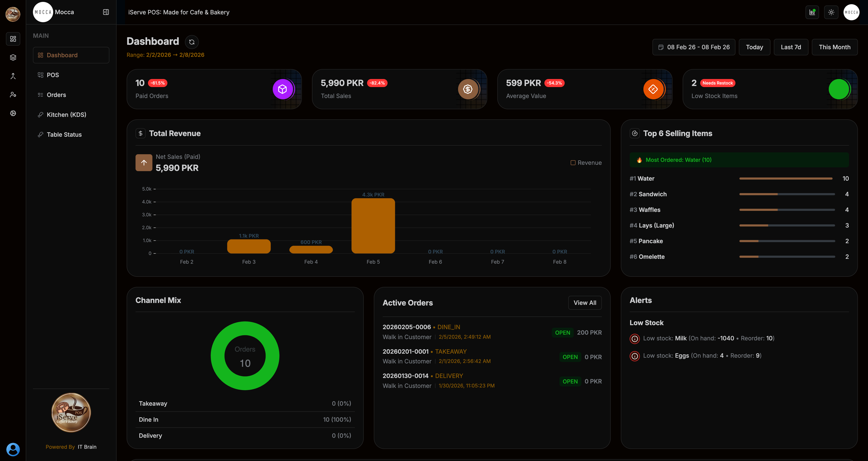
Task: Click the settings gear in left rail
Action: click(x=13, y=113)
